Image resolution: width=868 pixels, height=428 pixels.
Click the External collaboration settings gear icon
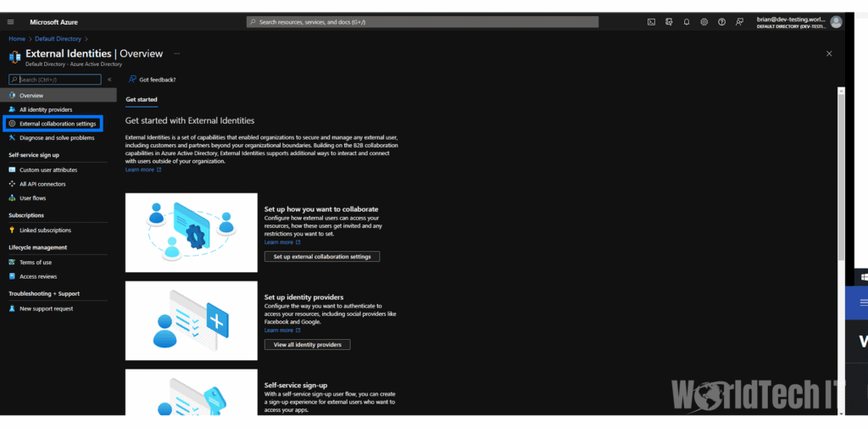12,124
